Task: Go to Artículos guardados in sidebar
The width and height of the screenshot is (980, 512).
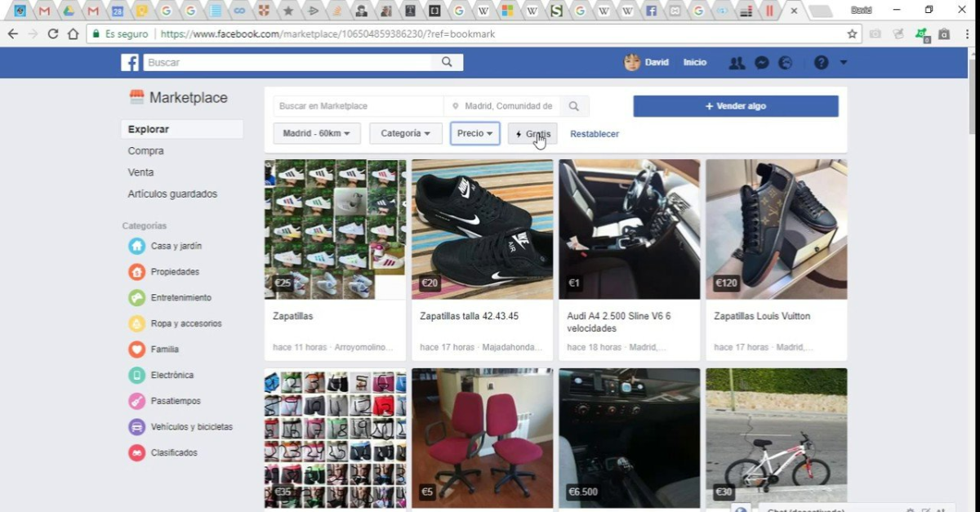Action: [172, 194]
